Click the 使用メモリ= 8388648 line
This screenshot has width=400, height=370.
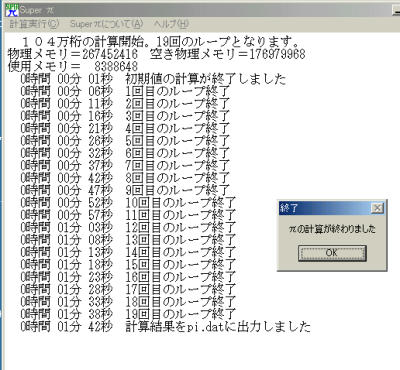pos(73,66)
